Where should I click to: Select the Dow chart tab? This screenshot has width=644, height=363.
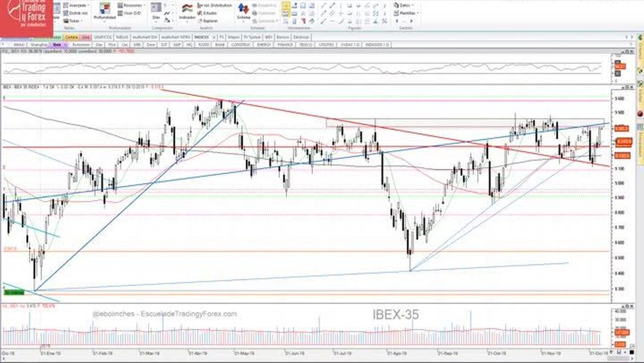pyautogui.click(x=151, y=44)
